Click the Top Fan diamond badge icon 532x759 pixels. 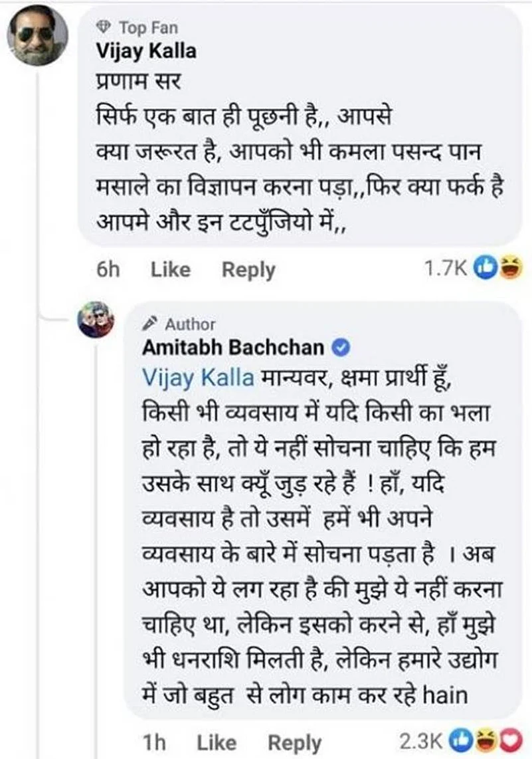103,28
